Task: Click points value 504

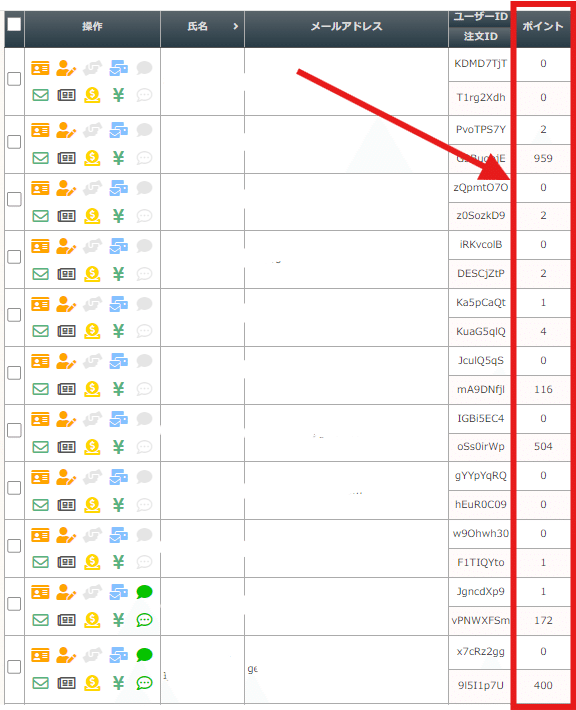Action: click(543, 446)
